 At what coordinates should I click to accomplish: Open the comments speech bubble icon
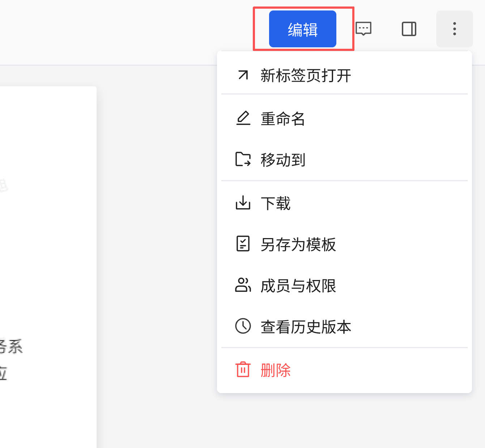tap(363, 29)
